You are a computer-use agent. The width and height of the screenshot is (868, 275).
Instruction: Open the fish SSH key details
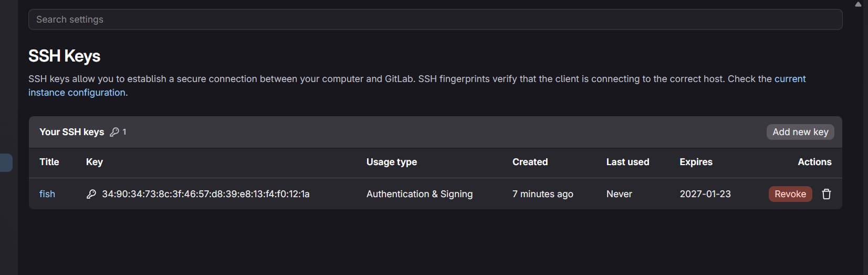pos(47,194)
